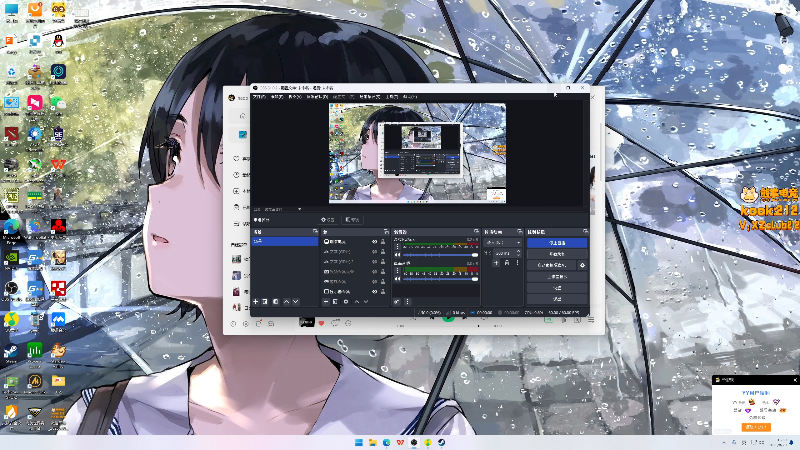Viewport: 800px width, 450px height.
Task: Open the scene transition type dropdown
Action: pyautogui.click(x=503, y=242)
